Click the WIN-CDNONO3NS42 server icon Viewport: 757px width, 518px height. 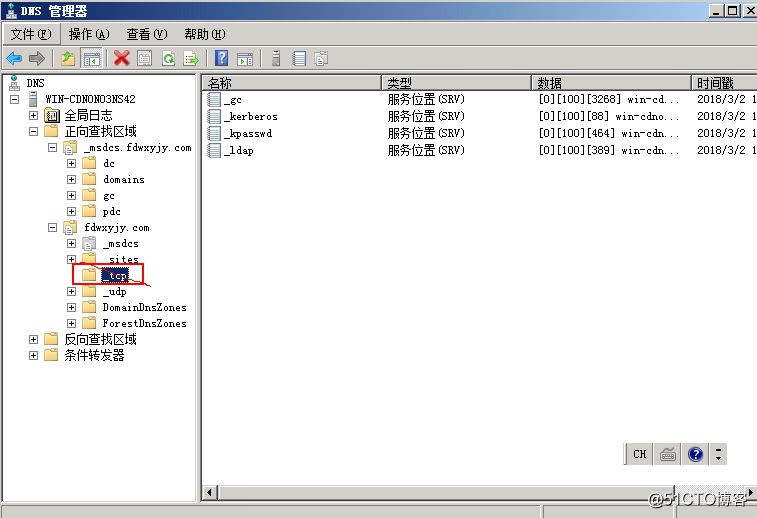[x=33, y=99]
